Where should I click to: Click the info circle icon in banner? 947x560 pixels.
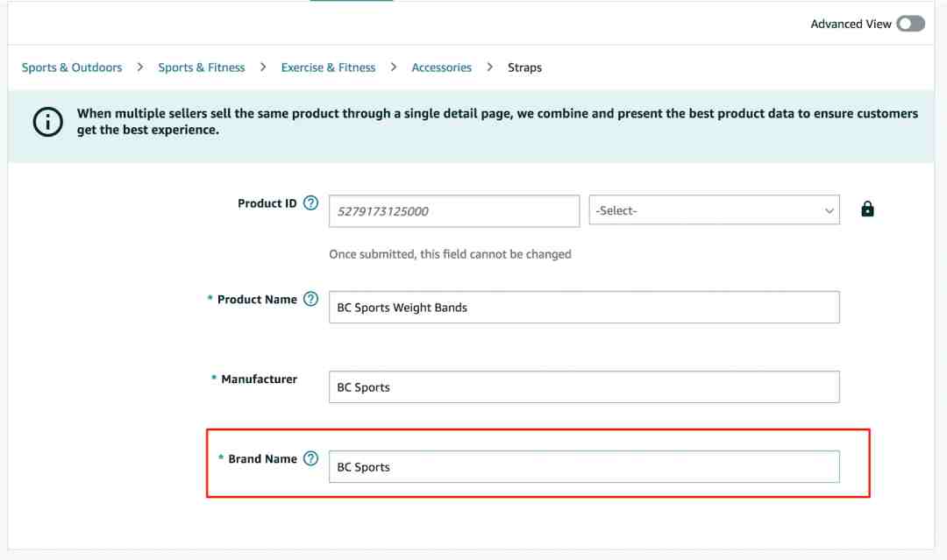(x=47, y=122)
